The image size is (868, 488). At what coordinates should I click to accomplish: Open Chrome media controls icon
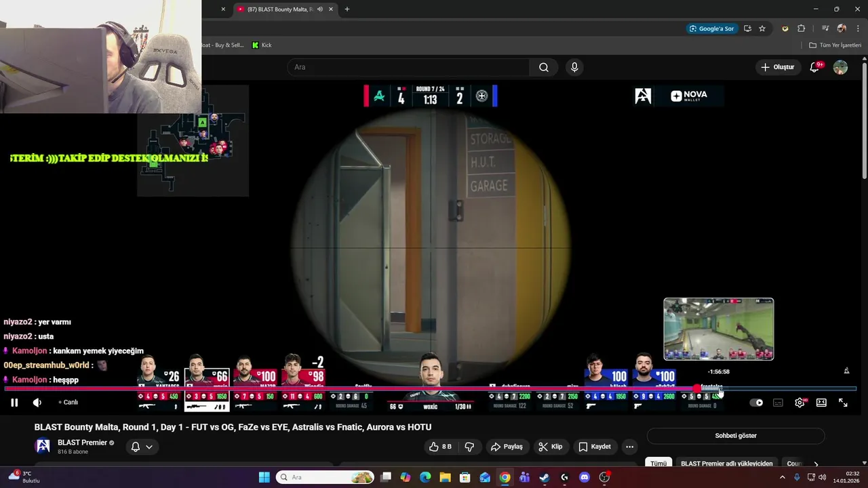coord(825,28)
